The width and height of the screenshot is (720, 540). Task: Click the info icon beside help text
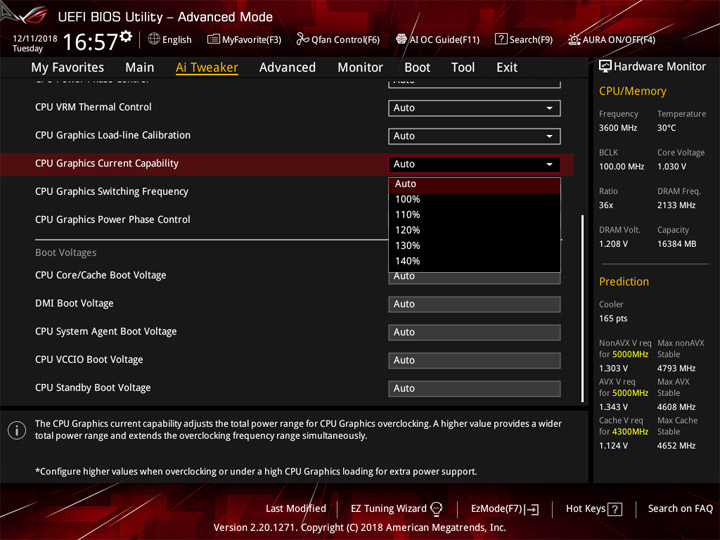point(17,430)
